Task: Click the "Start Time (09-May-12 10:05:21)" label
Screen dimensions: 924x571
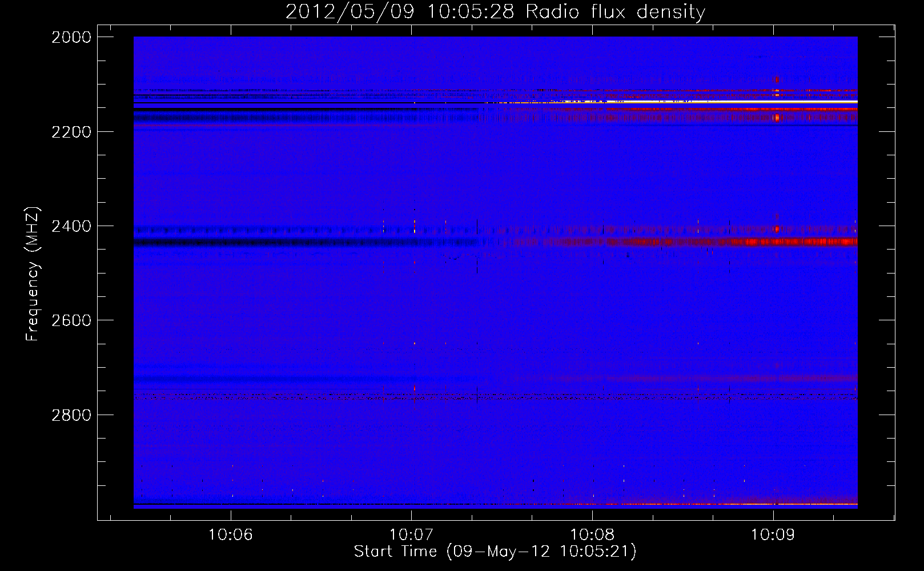Action: point(495,552)
